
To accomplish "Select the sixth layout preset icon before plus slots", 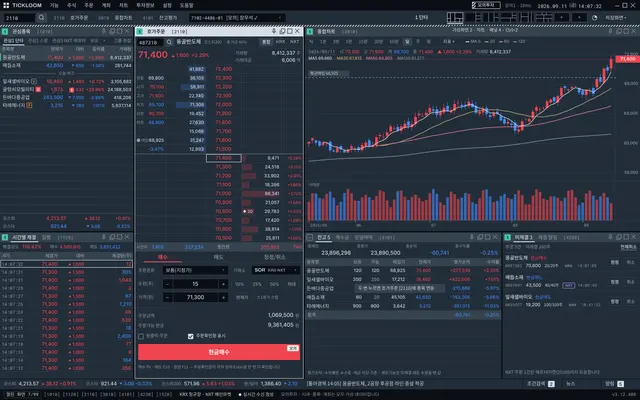I will [x=543, y=18].
